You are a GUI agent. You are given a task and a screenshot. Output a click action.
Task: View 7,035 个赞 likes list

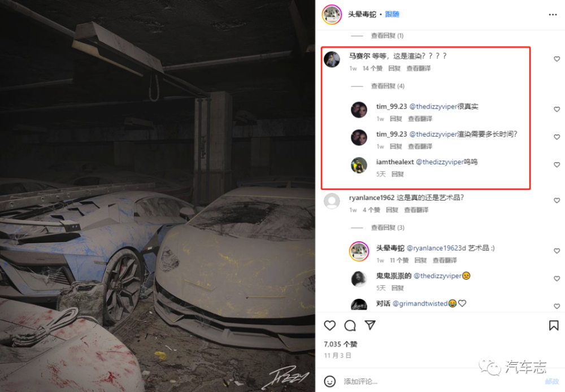[341, 344]
